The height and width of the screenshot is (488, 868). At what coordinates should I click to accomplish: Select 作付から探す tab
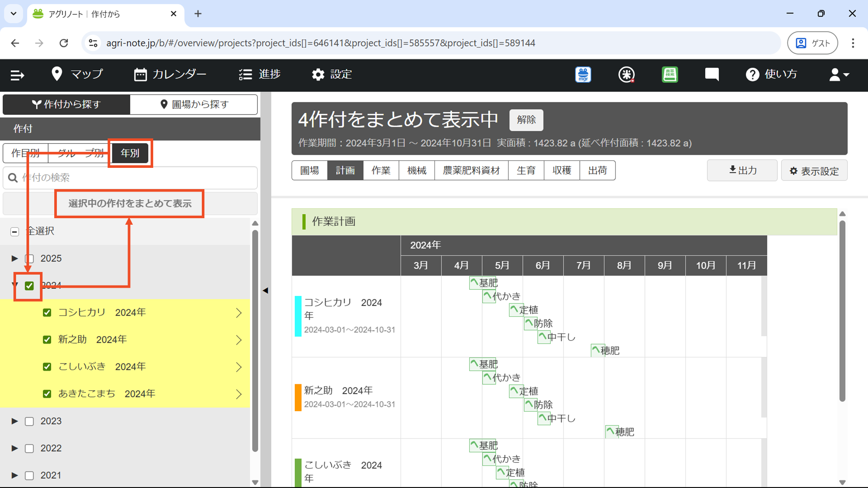coord(66,105)
